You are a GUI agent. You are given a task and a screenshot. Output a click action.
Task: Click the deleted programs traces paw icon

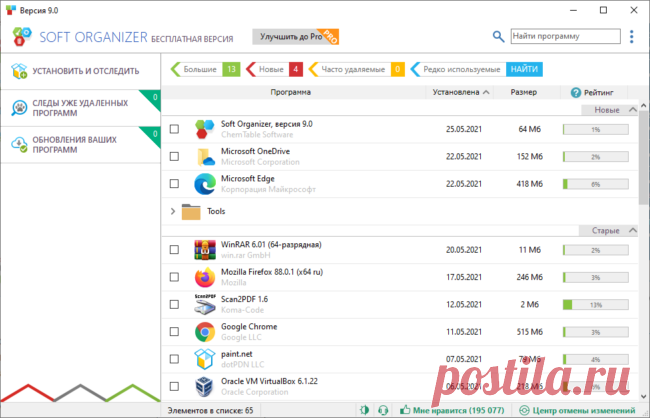[x=19, y=108]
